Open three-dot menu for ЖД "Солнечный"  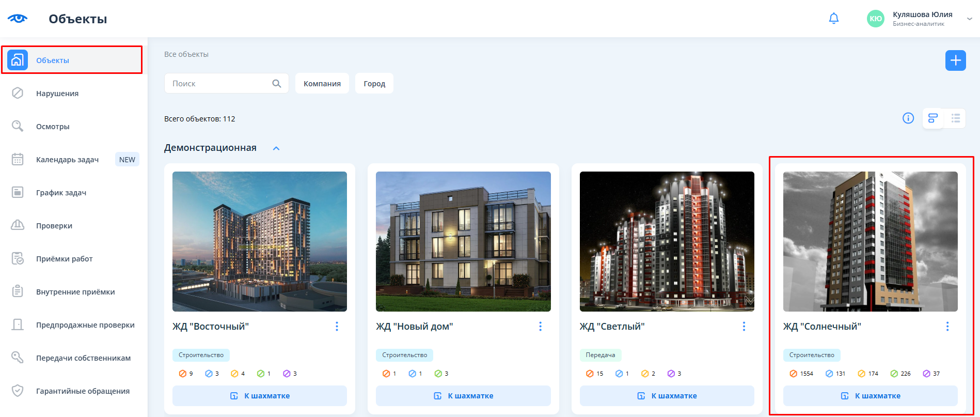click(x=947, y=327)
